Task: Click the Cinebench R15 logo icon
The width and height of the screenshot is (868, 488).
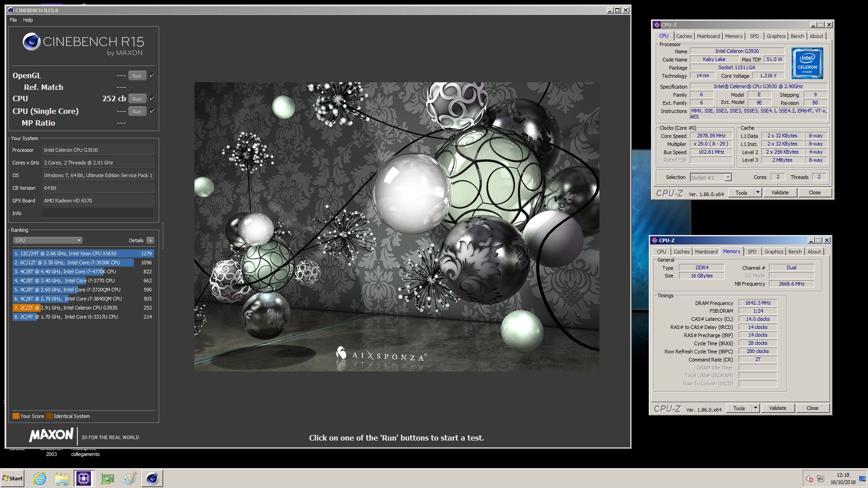Action: click(x=32, y=42)
